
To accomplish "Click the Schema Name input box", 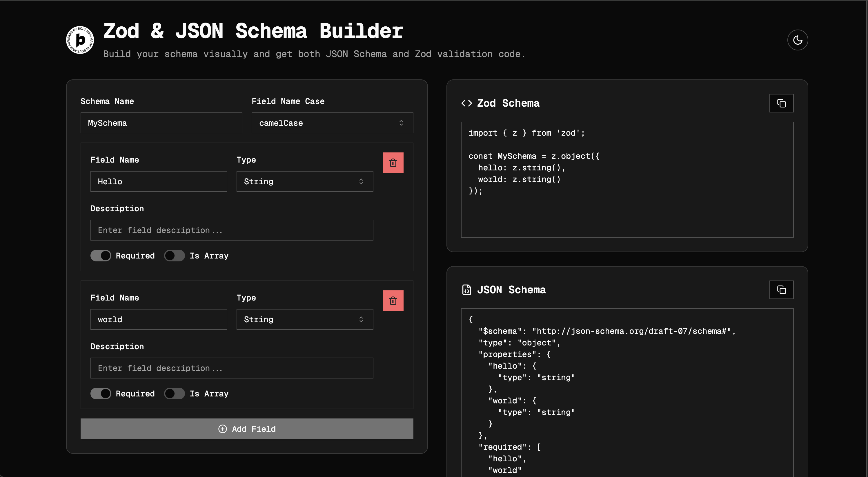I will [x=161, y=123].
